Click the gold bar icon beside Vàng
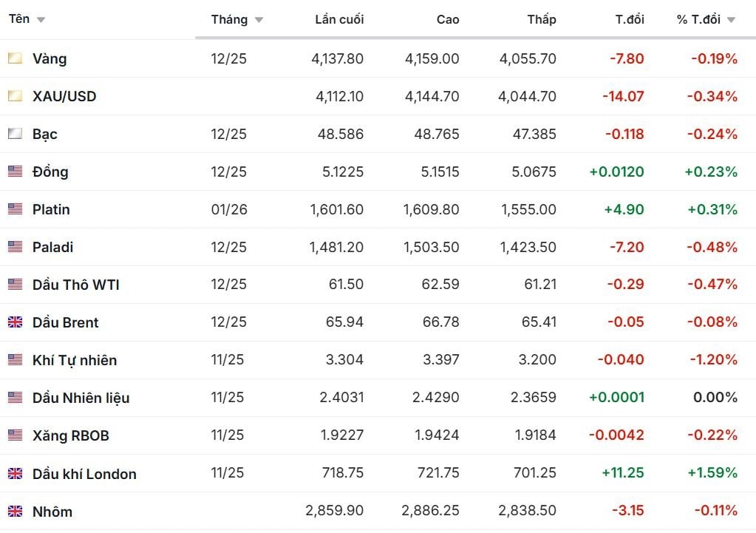Screen dimensions: 756x533 (15, 58)
